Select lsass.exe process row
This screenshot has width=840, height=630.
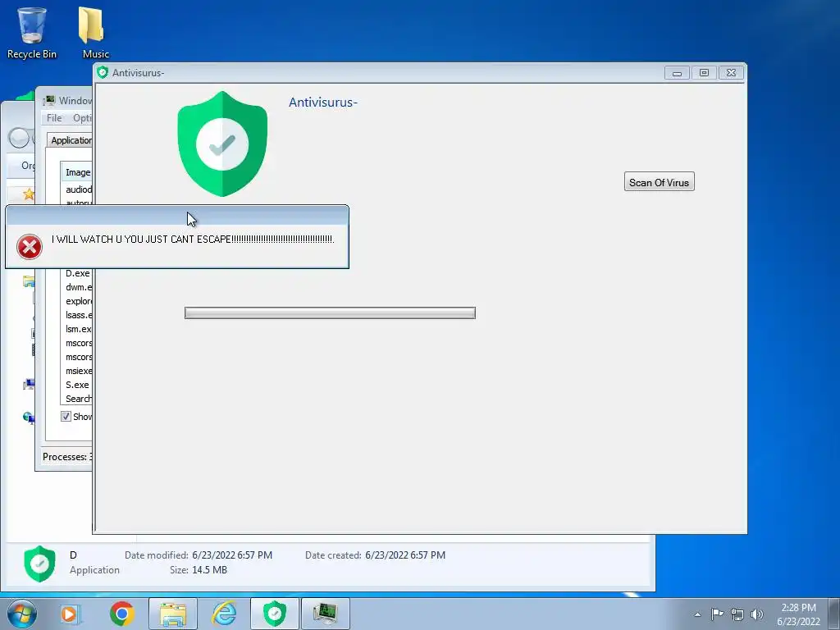click(x=78, y=315)
